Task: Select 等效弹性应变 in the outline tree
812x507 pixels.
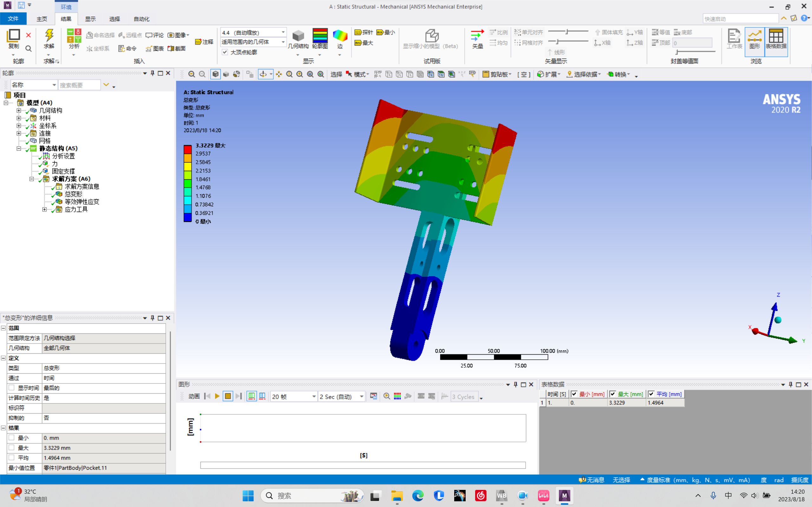Action: (82, 202)
